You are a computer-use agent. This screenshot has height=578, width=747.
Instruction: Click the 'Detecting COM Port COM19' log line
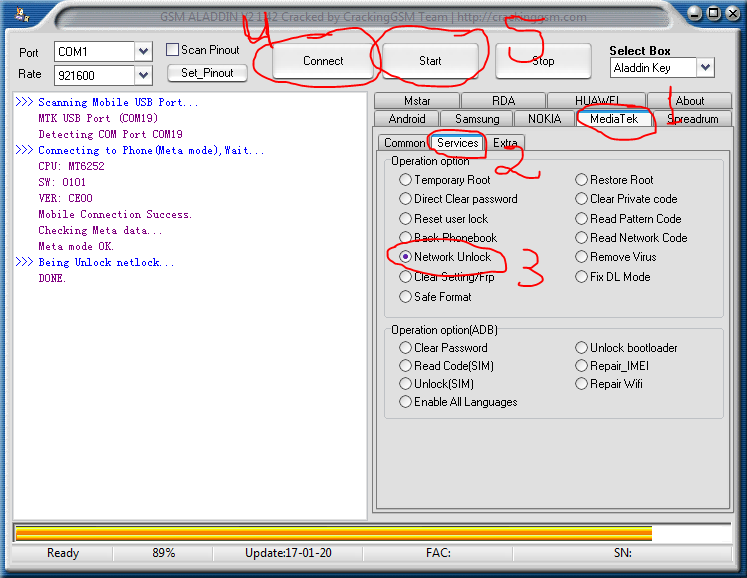click(x=110, y=134)
